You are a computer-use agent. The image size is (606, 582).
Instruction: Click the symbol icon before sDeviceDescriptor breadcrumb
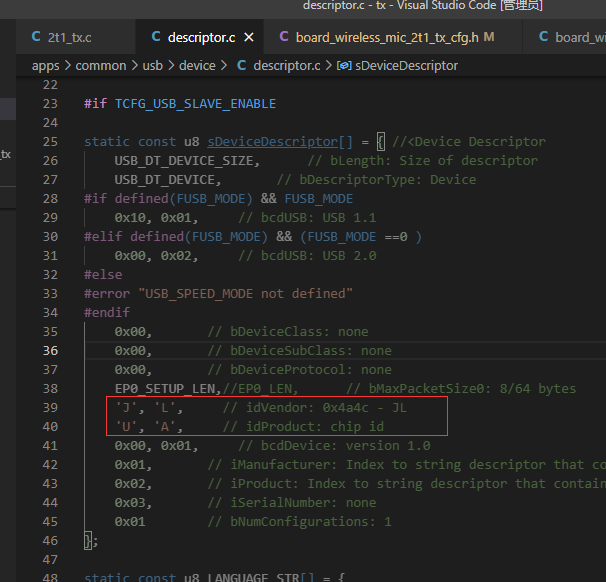point(344,66)
